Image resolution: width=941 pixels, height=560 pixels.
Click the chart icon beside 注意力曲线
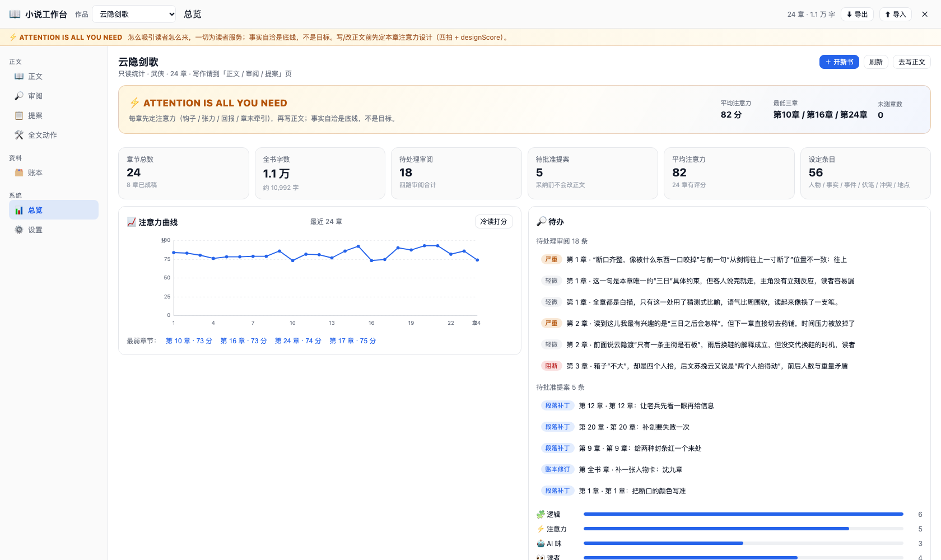click(132, 222)
